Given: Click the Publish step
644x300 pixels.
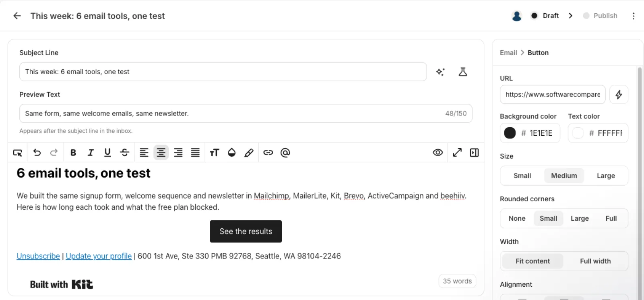Looking at the screenshot, I should 600,16.
